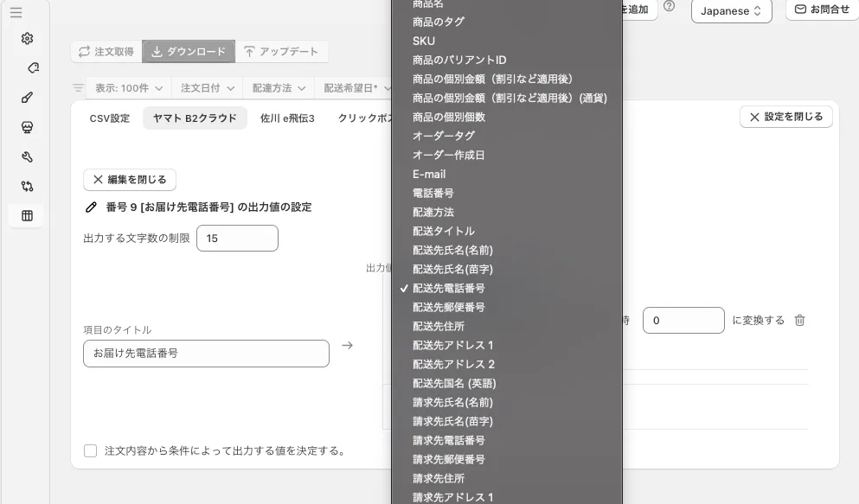The image size is (859, 504).
Task: Select the price tag icon in sidebar
Action: click(x=33, y=68)
